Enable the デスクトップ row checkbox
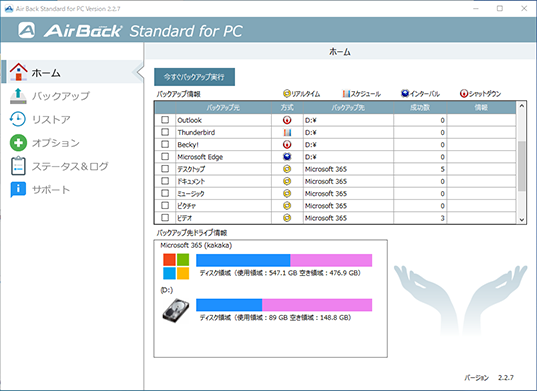This screenshot has height=391, width=537. click(x=165, y=168)
